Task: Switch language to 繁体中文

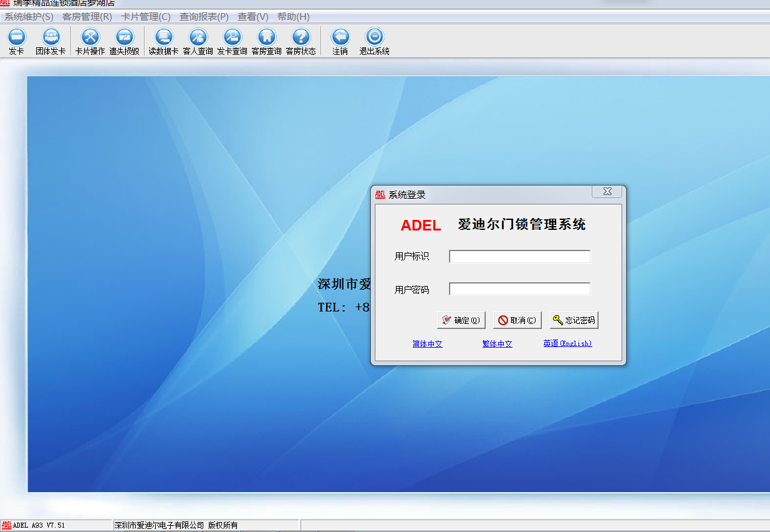Action: (498, 344)
